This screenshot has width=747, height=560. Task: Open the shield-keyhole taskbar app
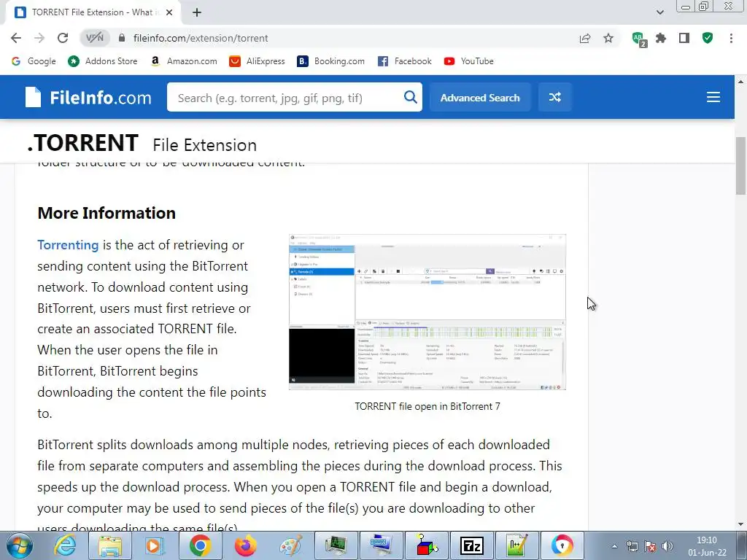tap(562, 545)
